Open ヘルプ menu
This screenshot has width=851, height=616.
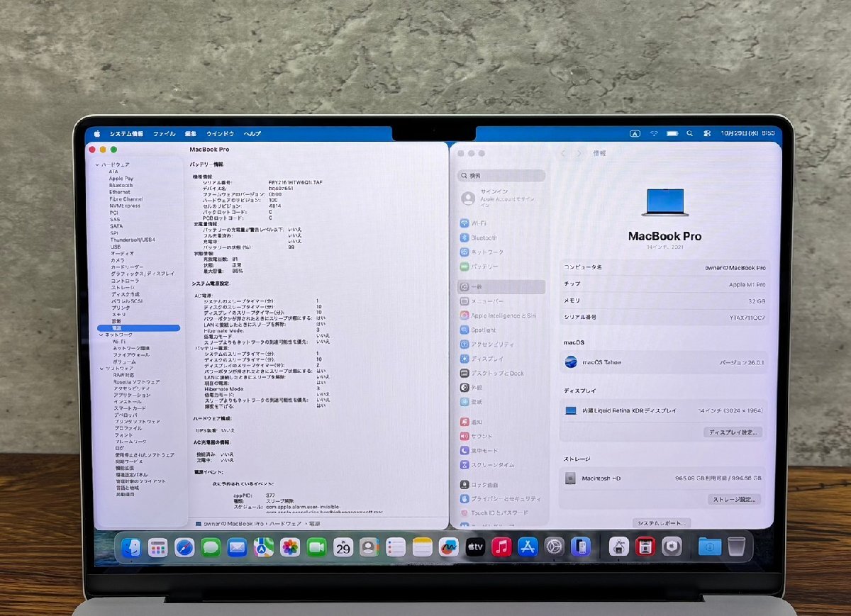(252, 133)
